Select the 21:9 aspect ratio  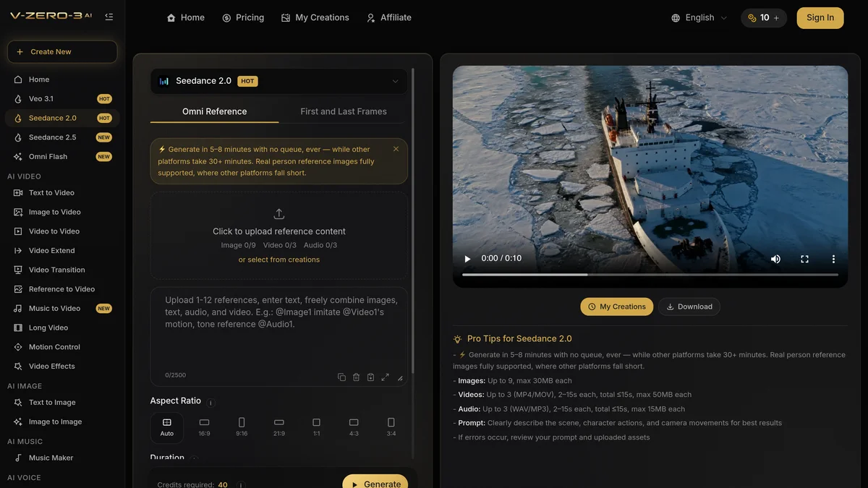tap(279, 427)
